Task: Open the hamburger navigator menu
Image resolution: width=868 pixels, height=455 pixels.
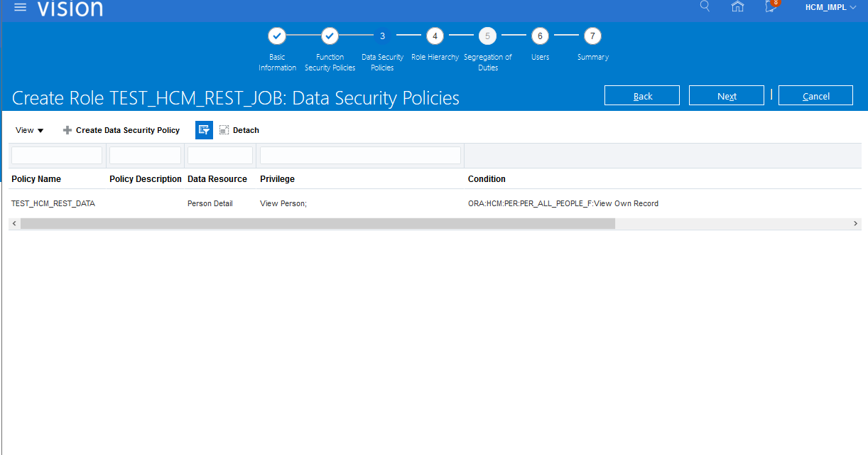Action: click(x=21, y=7)
